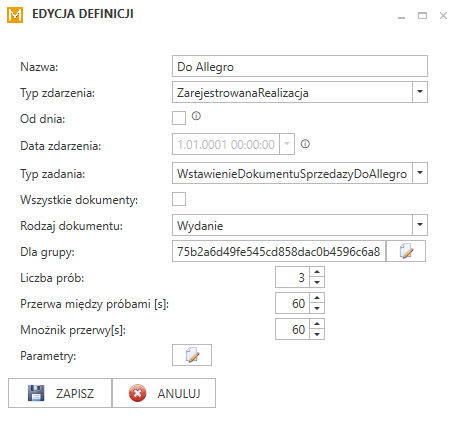Increase Mnożnik przerwy with up arrow
The height and width of the screenshot is (434, 466).
coord(317,324)
